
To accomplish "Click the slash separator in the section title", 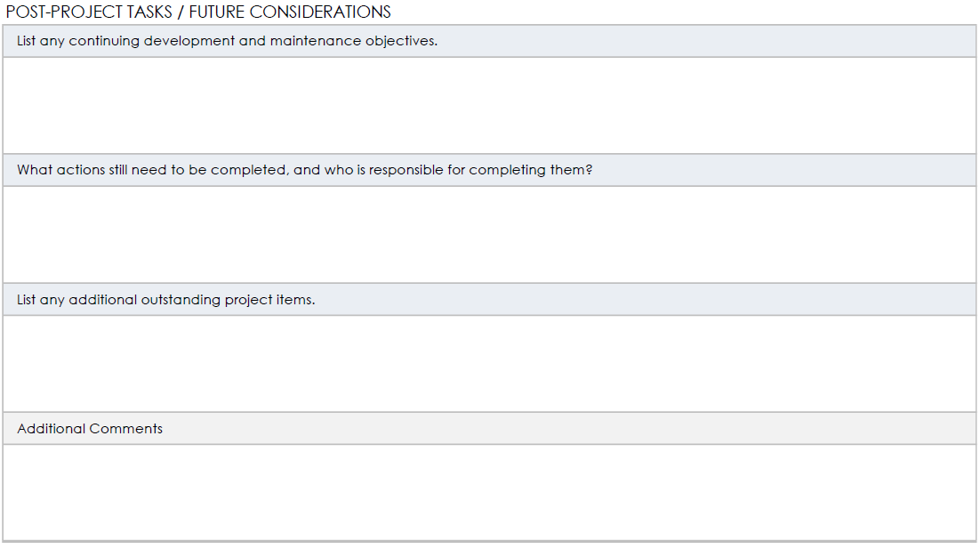I will coord(180,12).
